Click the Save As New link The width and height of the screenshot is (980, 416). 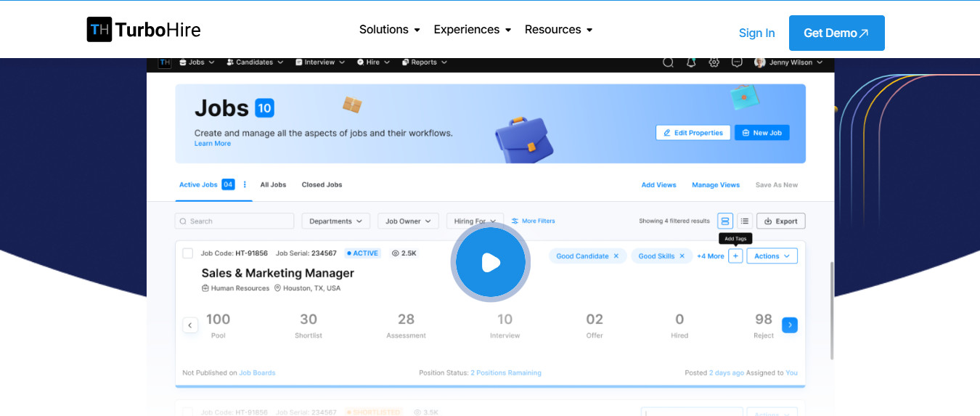pos(777,185)
